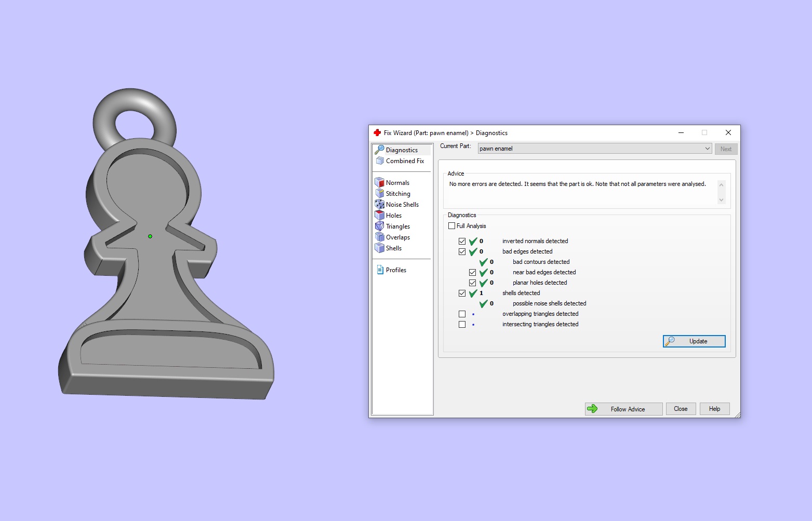Click green checkmark beside possible noise shells
Screen dimensions: 812x521
point(484,304)
